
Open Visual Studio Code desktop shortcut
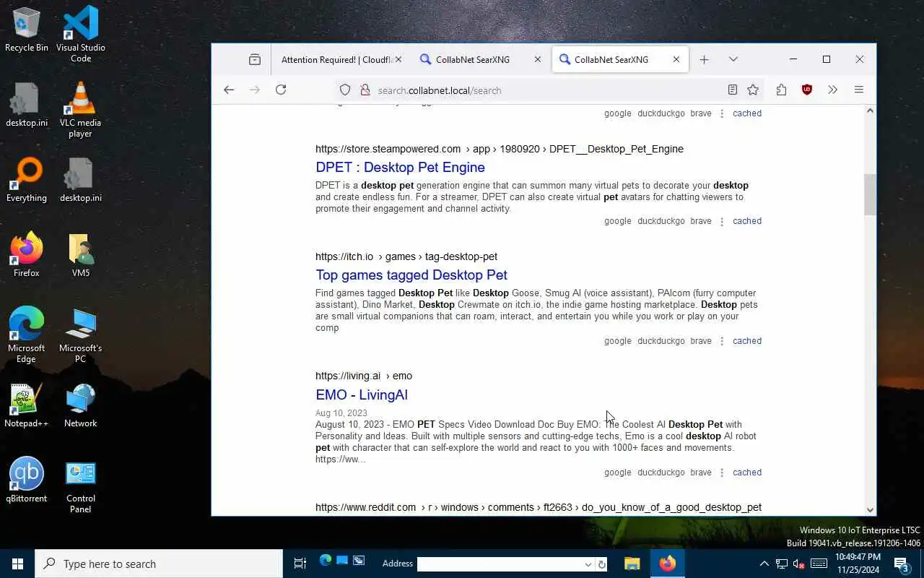[80, 33]
